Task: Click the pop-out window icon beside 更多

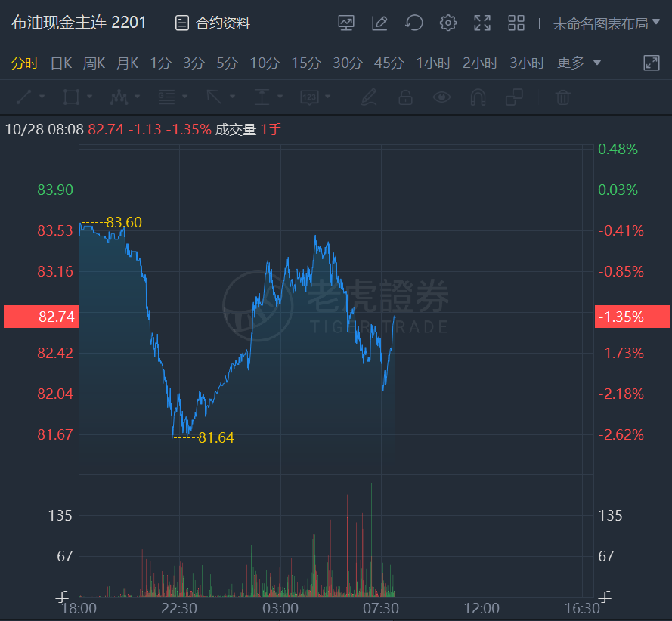Action: pyautogui.click(x=652, y=63)
